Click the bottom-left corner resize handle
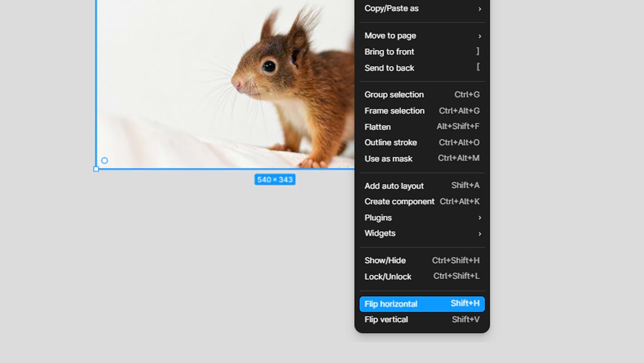This screenshot has height=363, width=644. 96,169
